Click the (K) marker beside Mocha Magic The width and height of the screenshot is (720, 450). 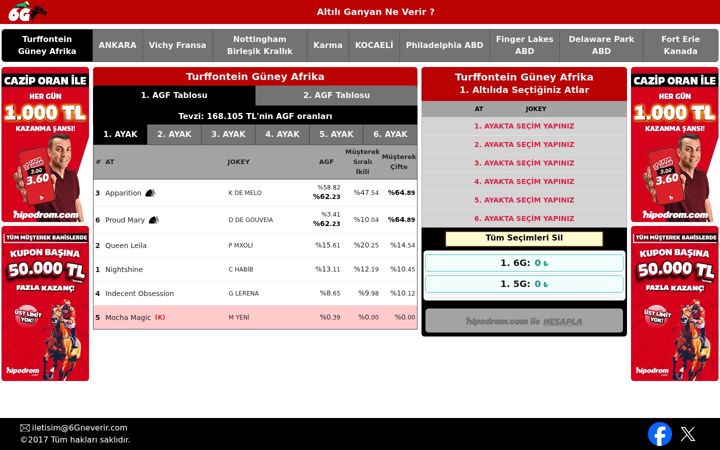[x=160, y=317]
